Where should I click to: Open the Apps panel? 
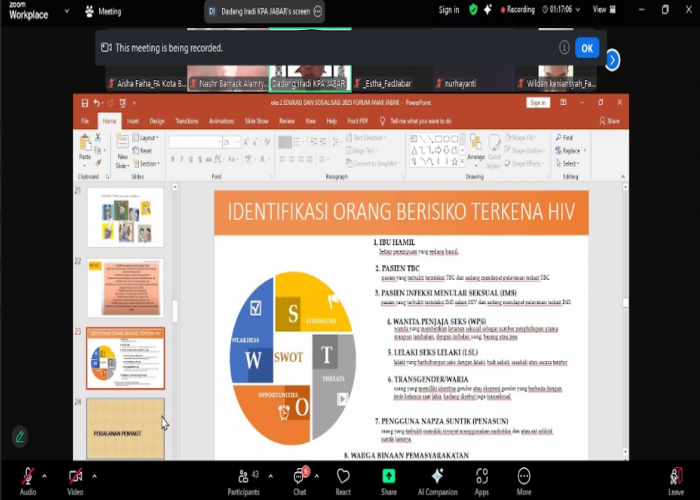[x=481, y=478]
